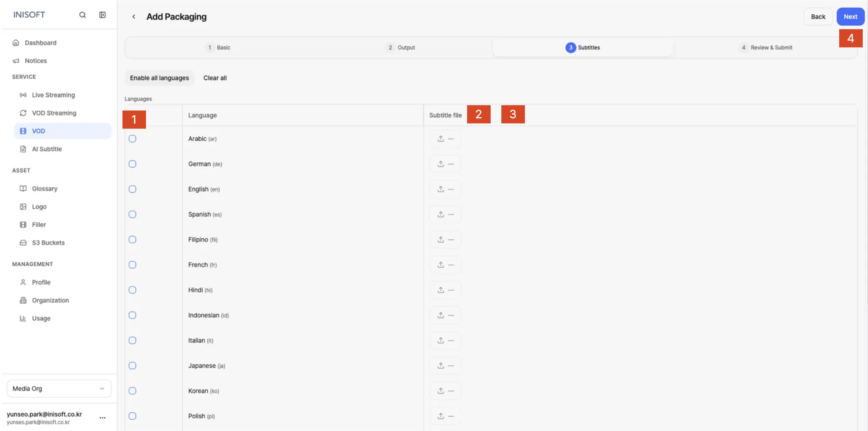Click the Back button
Screen dimensions: 868x431
coord(818,17)
